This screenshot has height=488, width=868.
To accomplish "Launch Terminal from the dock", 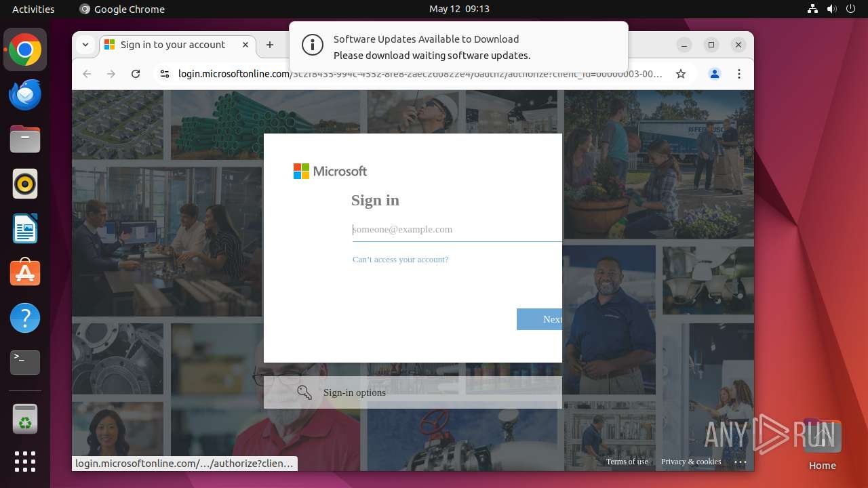I will click(x=25, y=363).
